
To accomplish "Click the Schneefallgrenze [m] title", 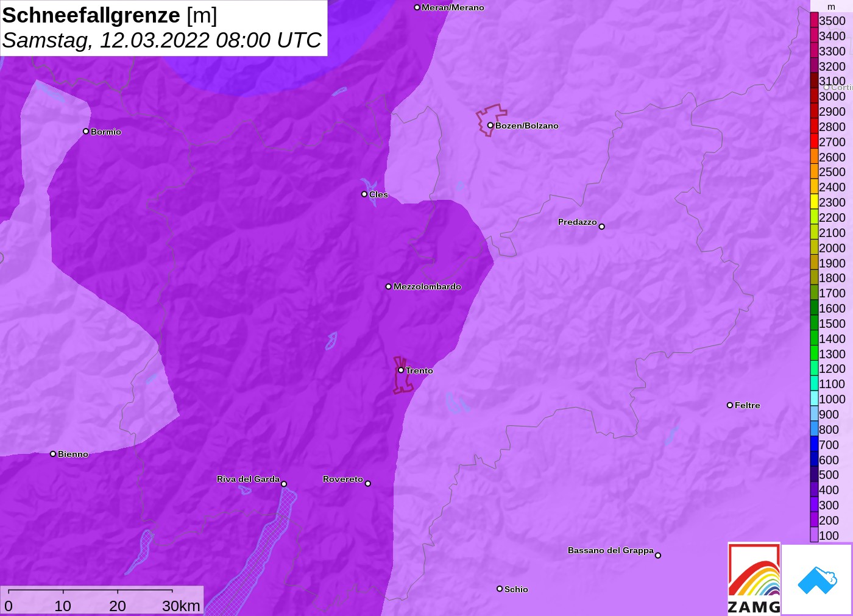I will pos(110,15).
